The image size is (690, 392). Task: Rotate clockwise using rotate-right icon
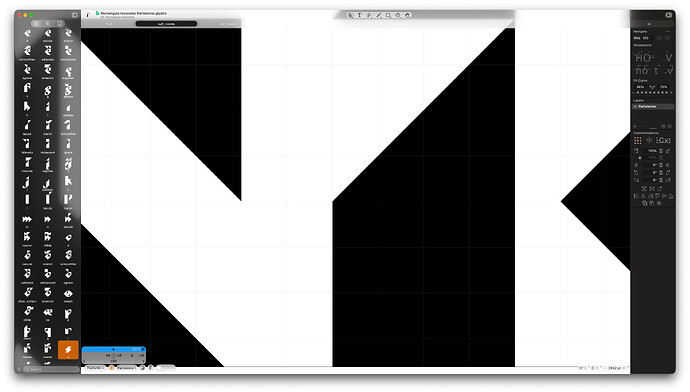(668, 165)
